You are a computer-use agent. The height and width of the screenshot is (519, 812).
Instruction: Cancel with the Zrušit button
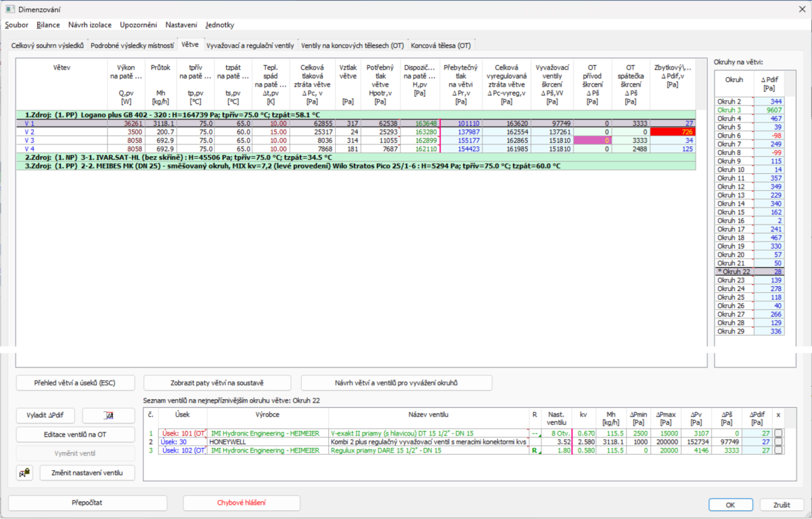[782, 505]
